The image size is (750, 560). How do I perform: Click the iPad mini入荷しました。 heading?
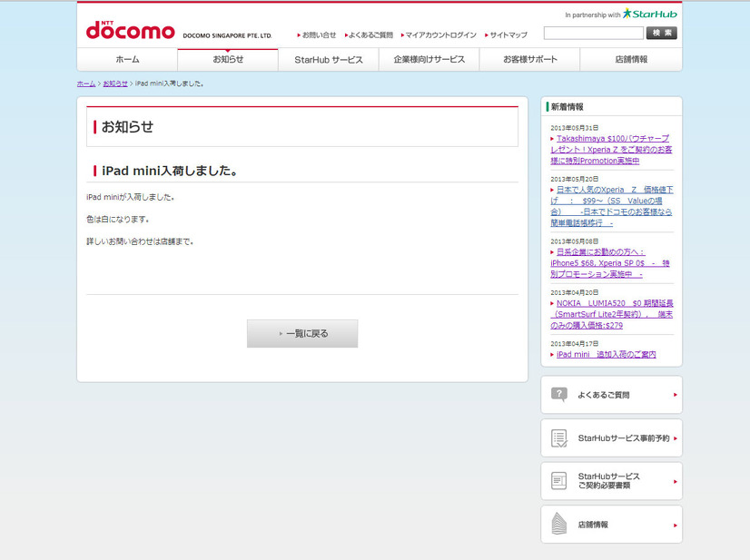[170, 171]
